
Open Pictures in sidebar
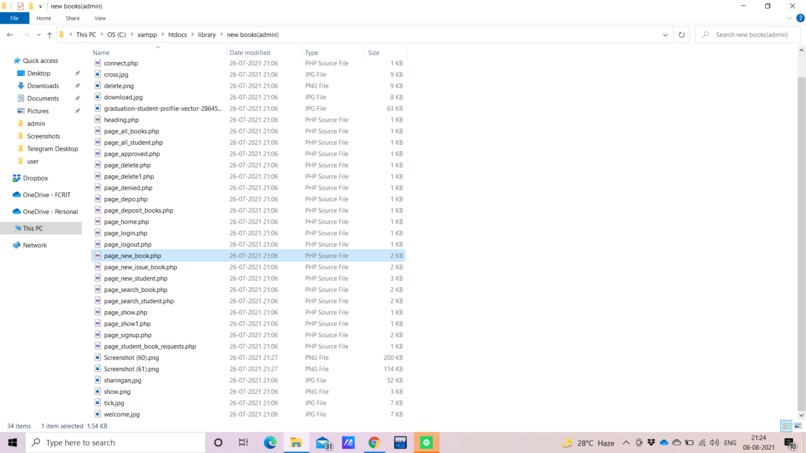pos(38,111)
